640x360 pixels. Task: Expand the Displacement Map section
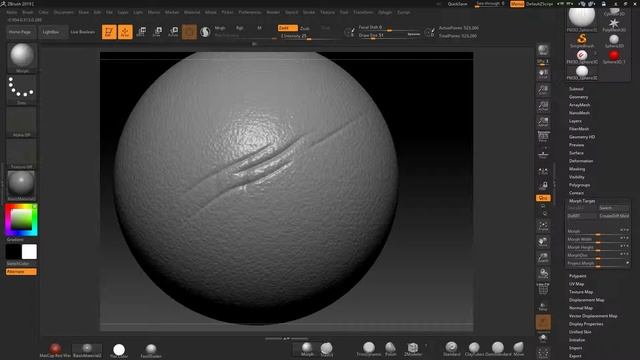587,300
